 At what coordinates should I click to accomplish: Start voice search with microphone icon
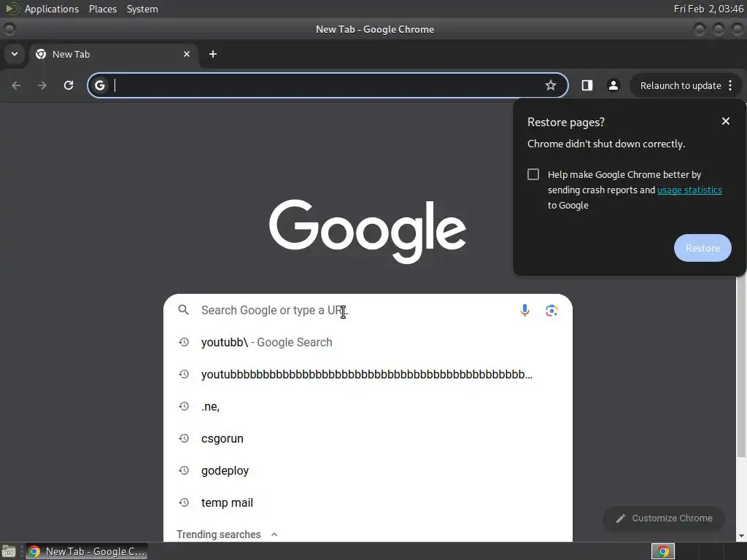click(525, 311)
